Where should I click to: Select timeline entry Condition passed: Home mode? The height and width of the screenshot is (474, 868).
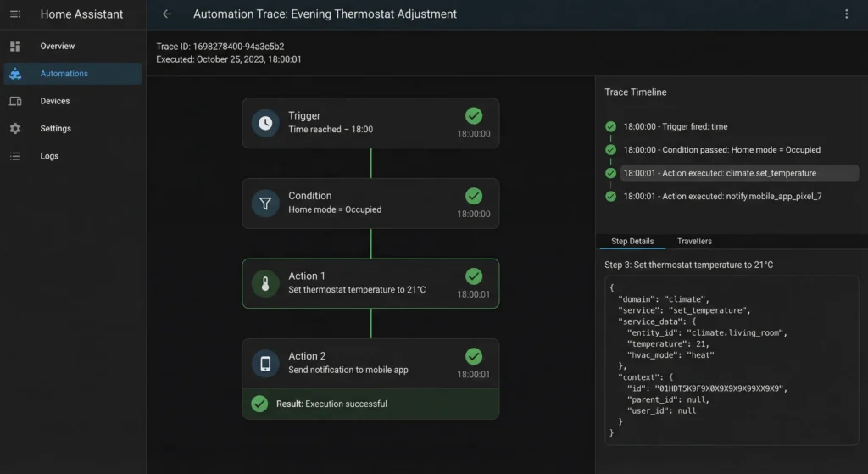722,150
